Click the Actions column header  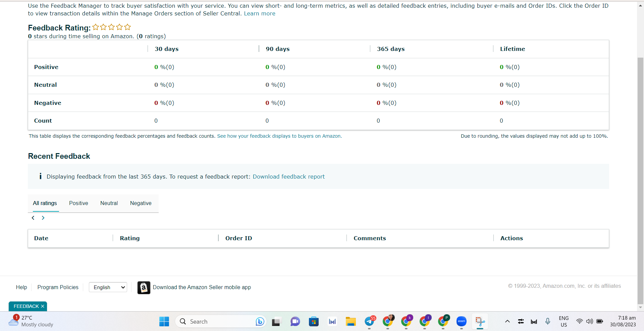coord(512,238)
